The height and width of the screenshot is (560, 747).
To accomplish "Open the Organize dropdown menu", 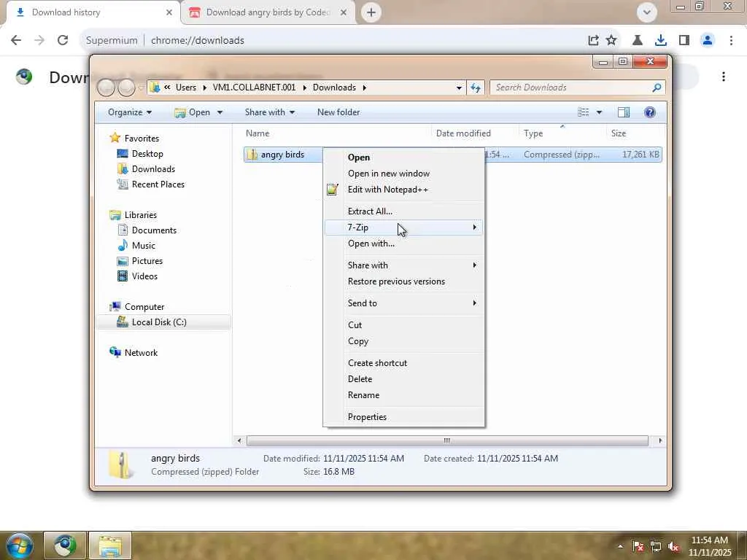I will [x=130, y=112].
